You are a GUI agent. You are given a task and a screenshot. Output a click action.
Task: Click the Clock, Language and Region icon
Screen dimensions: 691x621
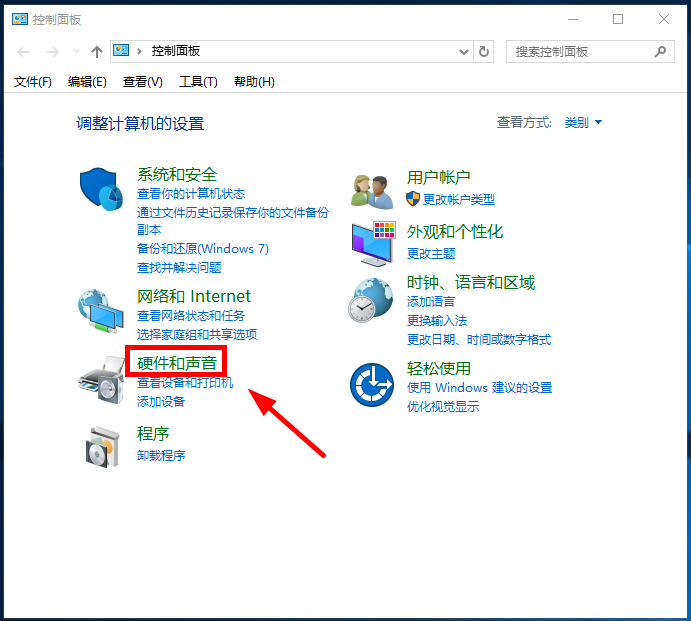click(372, 300)
